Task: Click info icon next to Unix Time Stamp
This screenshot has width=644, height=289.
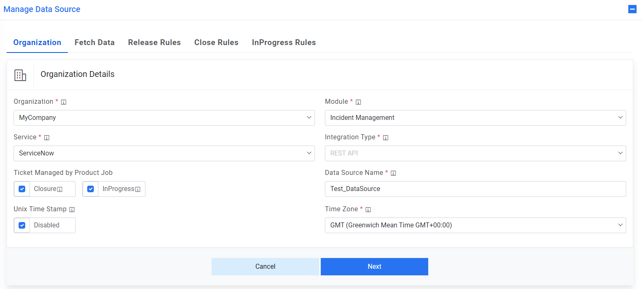Action: pyautogui.click(x=72, y=210)
